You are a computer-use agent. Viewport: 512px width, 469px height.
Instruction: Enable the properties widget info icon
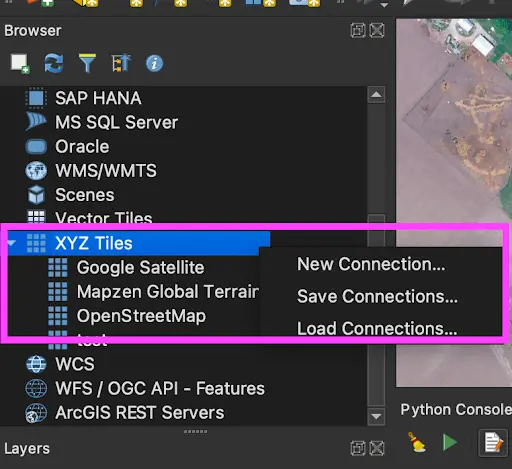click(x=154, y=63)
